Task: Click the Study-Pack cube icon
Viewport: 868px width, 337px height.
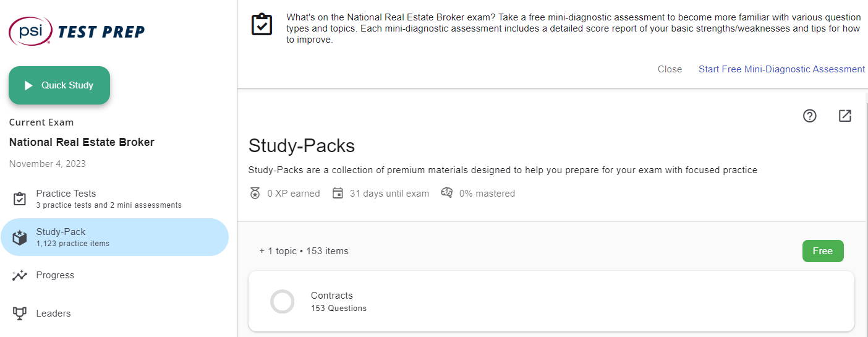Action: [20, 237]
